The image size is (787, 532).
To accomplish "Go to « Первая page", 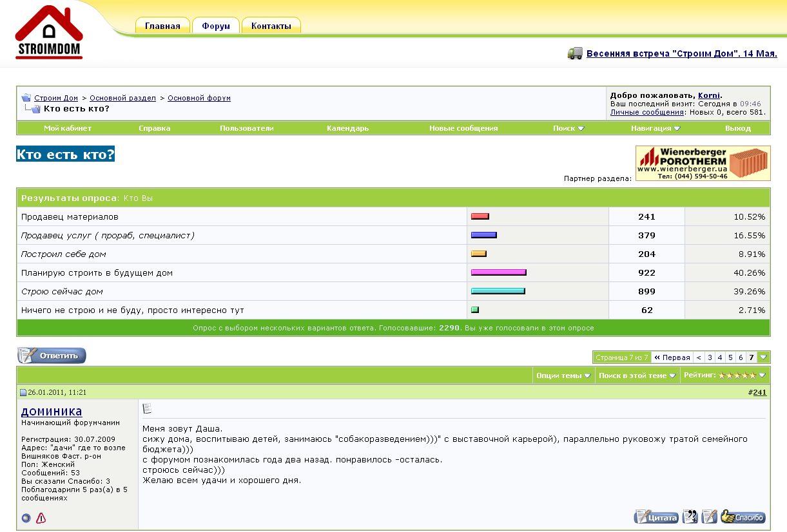I will (x=672, y=357).
